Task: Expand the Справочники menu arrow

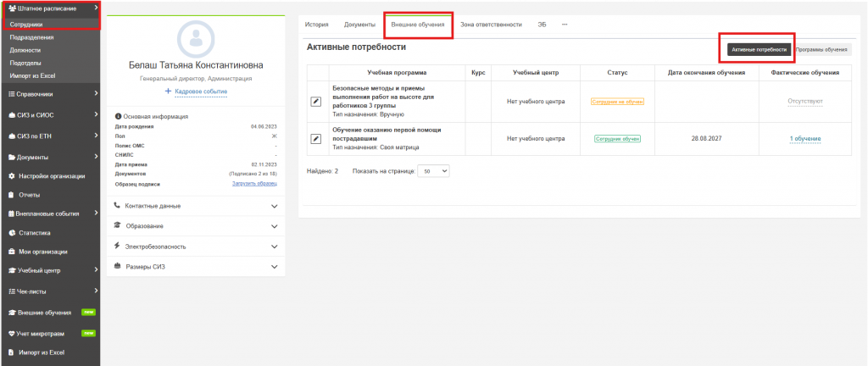Action: tap(97, 93)
